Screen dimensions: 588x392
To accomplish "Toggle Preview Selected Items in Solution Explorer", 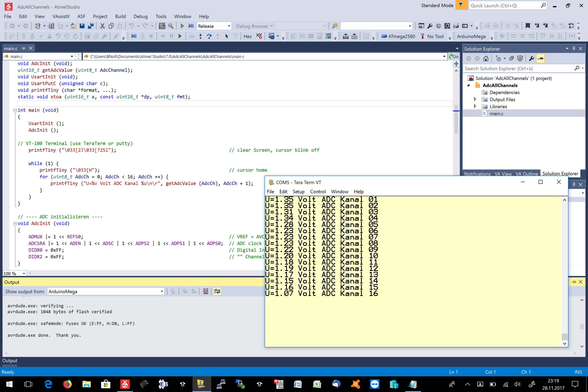I will click(x=540, y=58).
